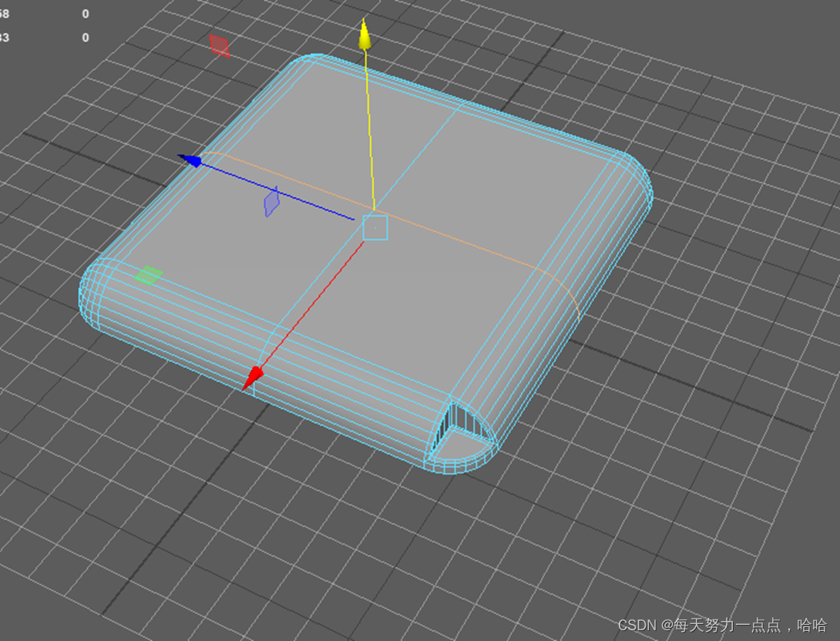Viewport: 840px width, 641px height.
Task: Click the blue plane handle on the mesh
Action: click(271, 203)
